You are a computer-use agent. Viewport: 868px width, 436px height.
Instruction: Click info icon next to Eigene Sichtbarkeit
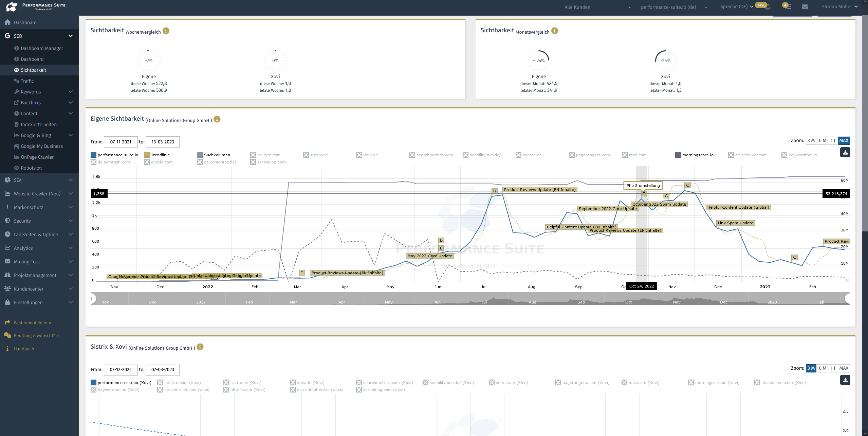pyautogui.click(x=217, y=119)
